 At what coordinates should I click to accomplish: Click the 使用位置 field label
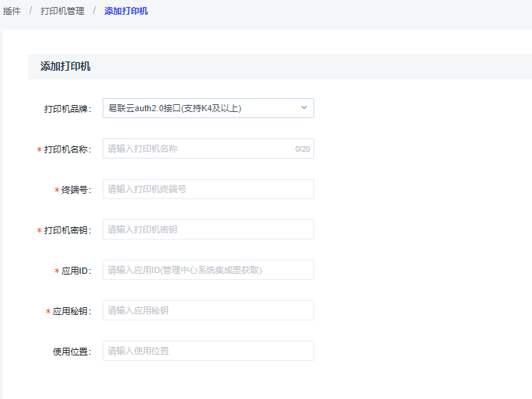(x=72, y=352)
